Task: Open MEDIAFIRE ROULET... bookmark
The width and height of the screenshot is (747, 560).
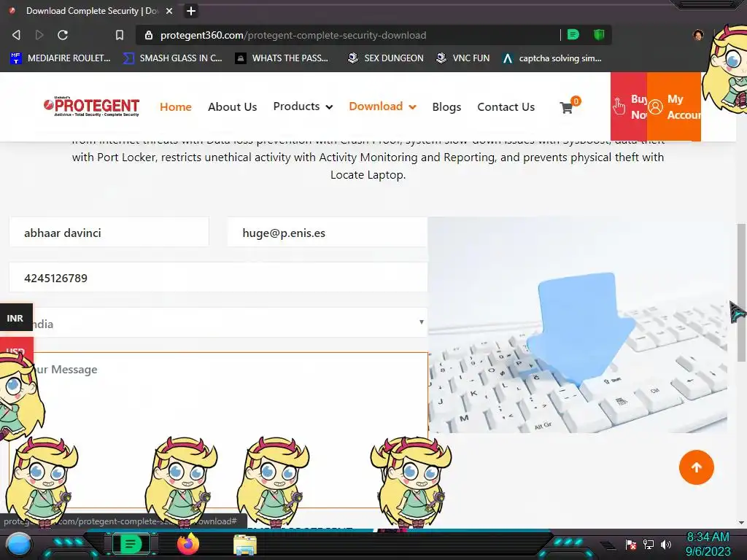Action: (x=61, y=58)
